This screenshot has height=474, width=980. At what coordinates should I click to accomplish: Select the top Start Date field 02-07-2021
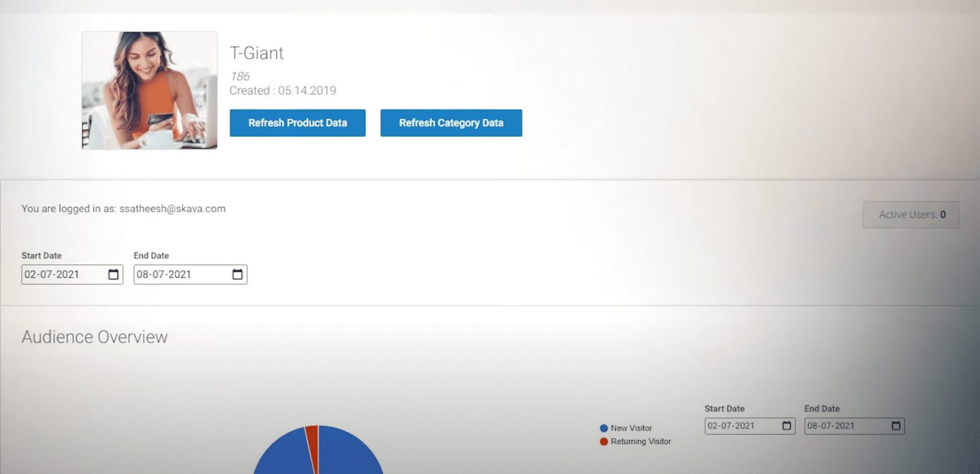coord(72,274)
